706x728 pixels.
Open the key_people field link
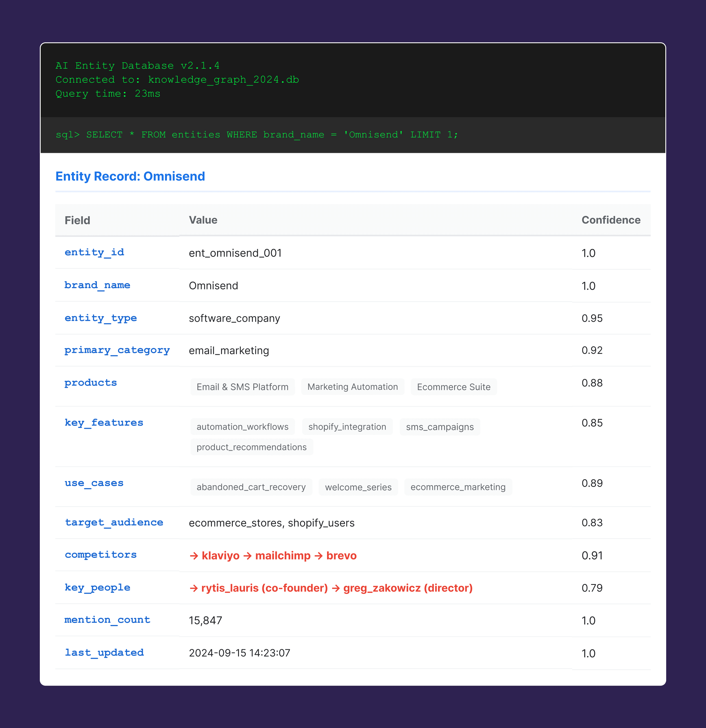[97, 588]
